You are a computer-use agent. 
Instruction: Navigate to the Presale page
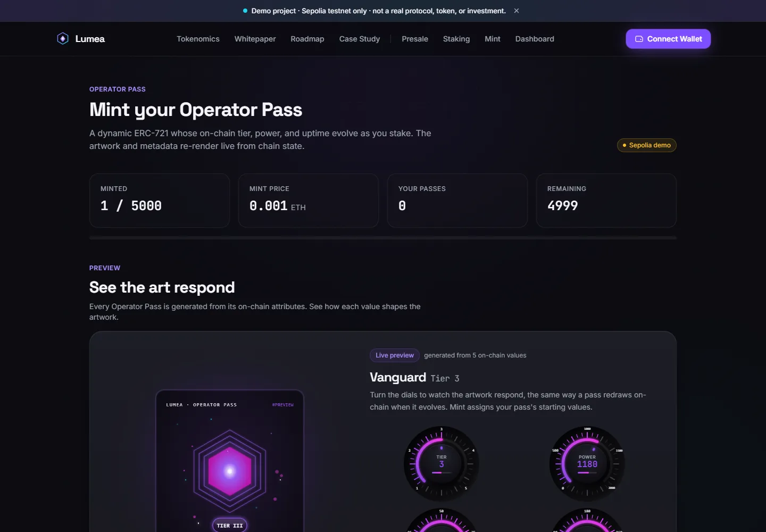[x=415, y=39]
